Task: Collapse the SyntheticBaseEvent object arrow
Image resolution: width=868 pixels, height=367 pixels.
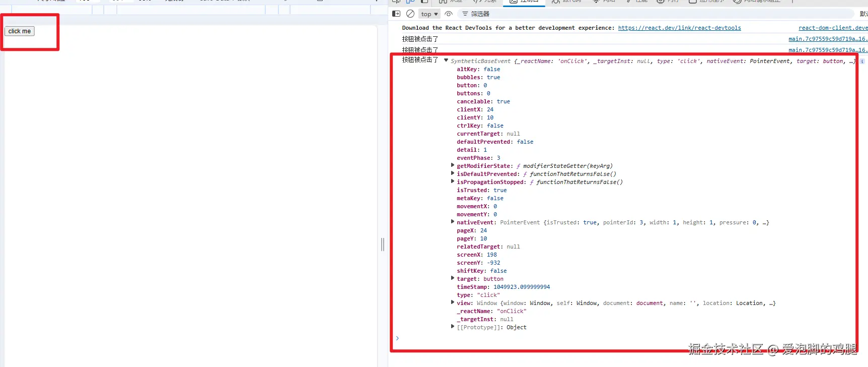Action: (446, 60)
